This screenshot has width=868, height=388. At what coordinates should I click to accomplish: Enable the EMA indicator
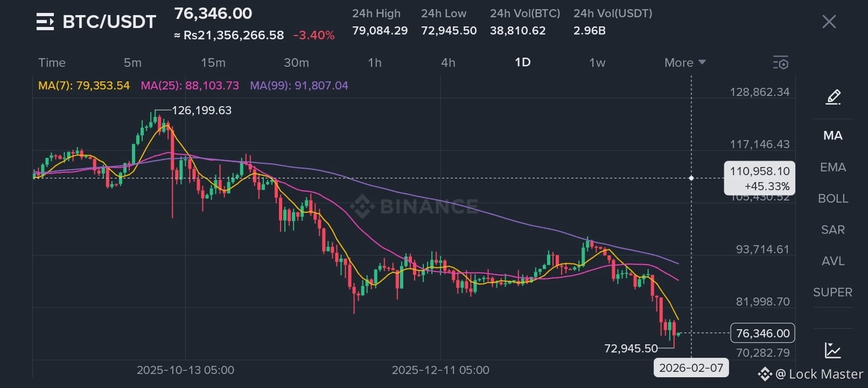pos(832,167)
